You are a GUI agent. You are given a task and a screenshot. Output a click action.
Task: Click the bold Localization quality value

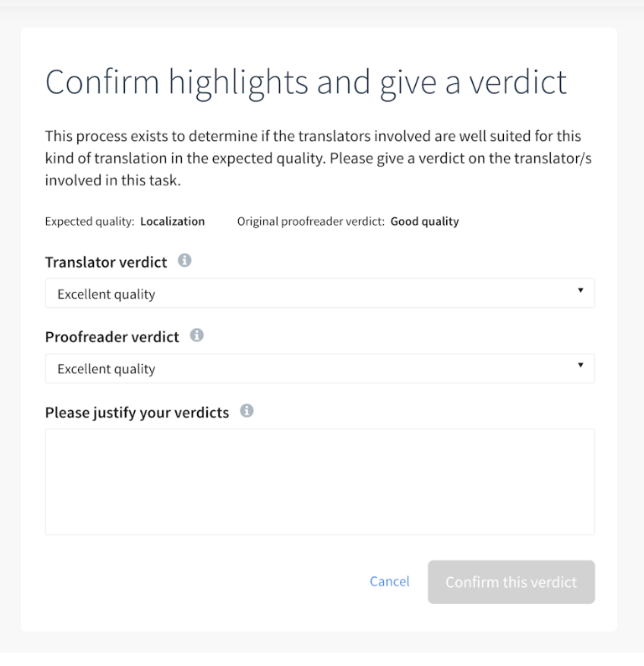173,221
